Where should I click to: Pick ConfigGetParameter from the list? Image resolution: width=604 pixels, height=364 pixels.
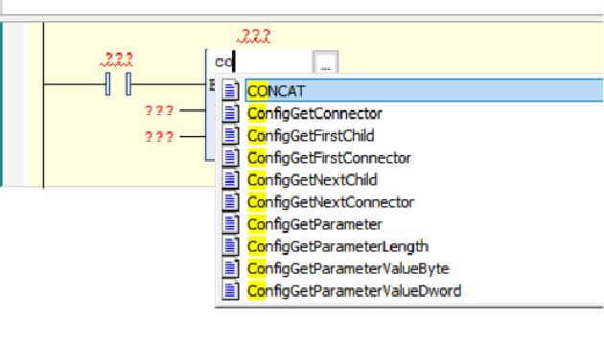click(314, 224)
